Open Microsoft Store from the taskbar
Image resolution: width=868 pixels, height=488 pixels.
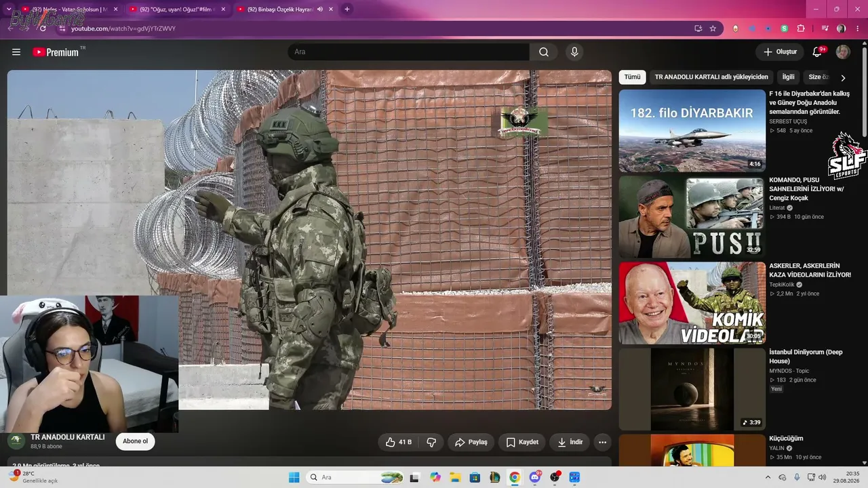[x=475, y=477]
